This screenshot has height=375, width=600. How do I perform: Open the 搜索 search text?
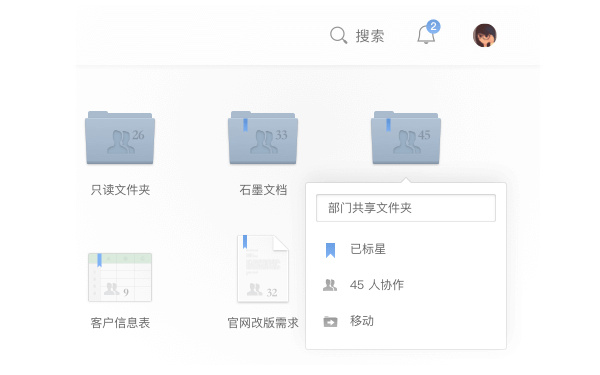coord(370,36)
